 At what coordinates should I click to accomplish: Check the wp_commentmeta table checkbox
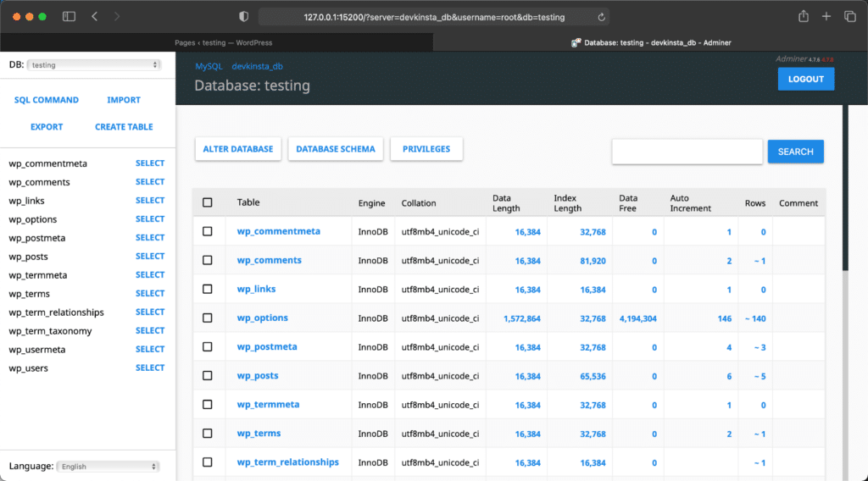click(208, 231)
